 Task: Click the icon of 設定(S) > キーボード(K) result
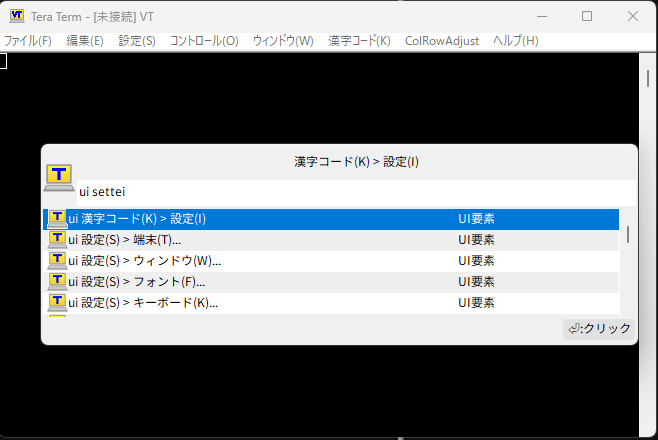(57, 302)
